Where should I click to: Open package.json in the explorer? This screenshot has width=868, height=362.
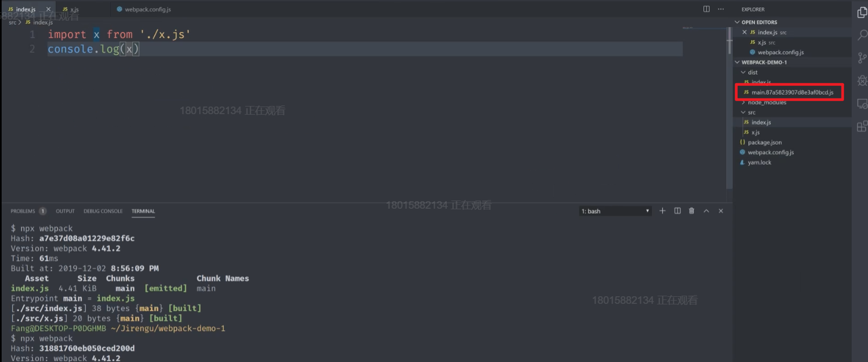(x=792, y=142)
